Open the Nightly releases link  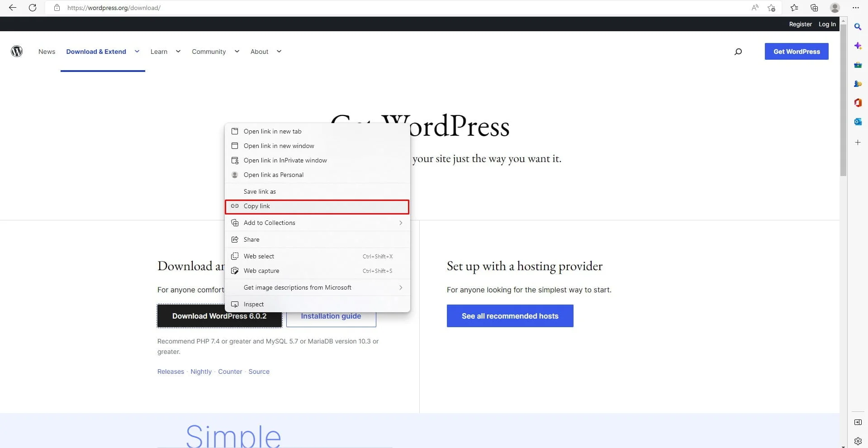pos(201,371)
